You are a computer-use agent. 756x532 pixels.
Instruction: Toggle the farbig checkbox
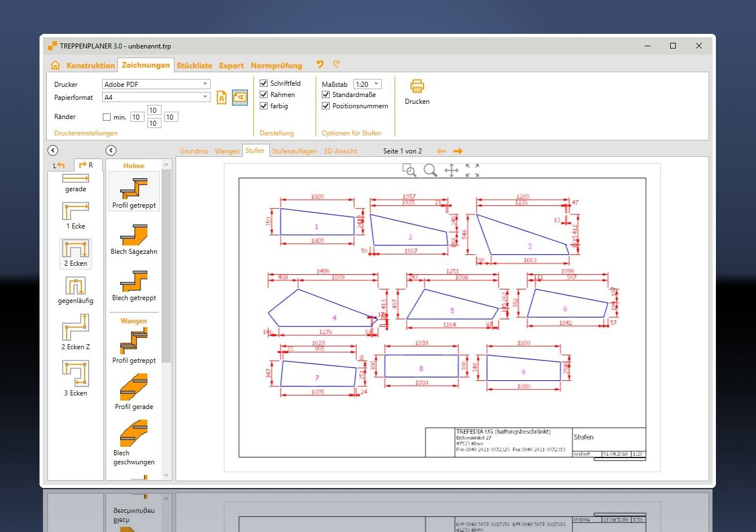[264, 106]
